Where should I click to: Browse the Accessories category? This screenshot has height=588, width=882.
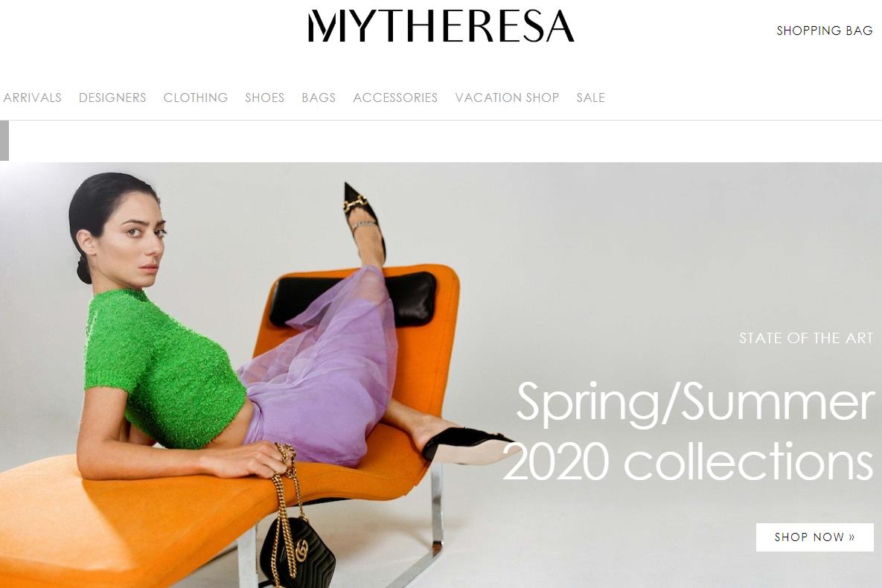tap(395, 98)
